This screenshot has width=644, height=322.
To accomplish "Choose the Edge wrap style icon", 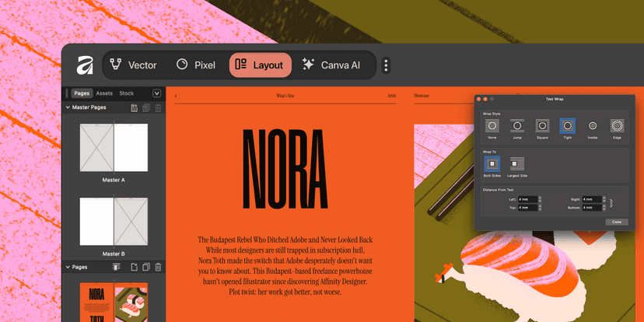I will [617, 125].
